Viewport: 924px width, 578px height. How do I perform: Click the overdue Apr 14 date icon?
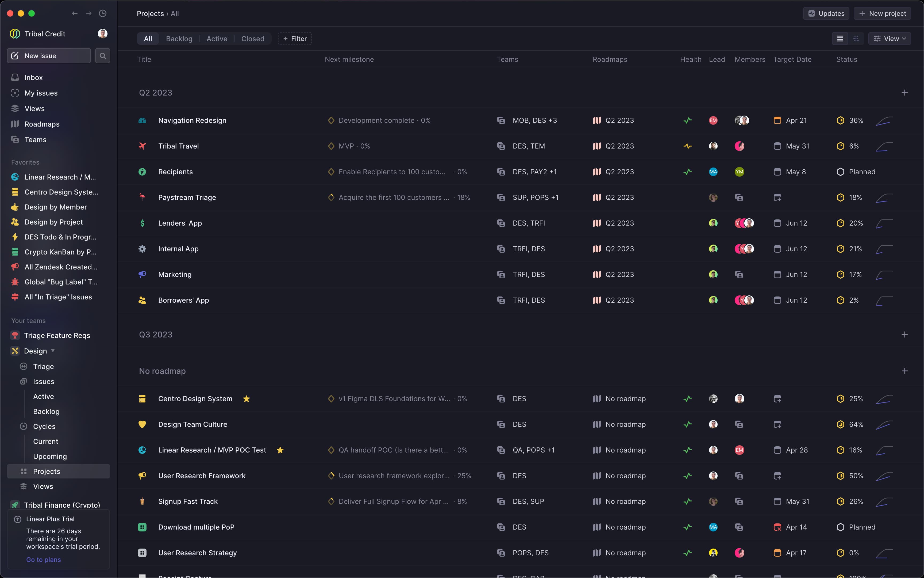[777, 527]
